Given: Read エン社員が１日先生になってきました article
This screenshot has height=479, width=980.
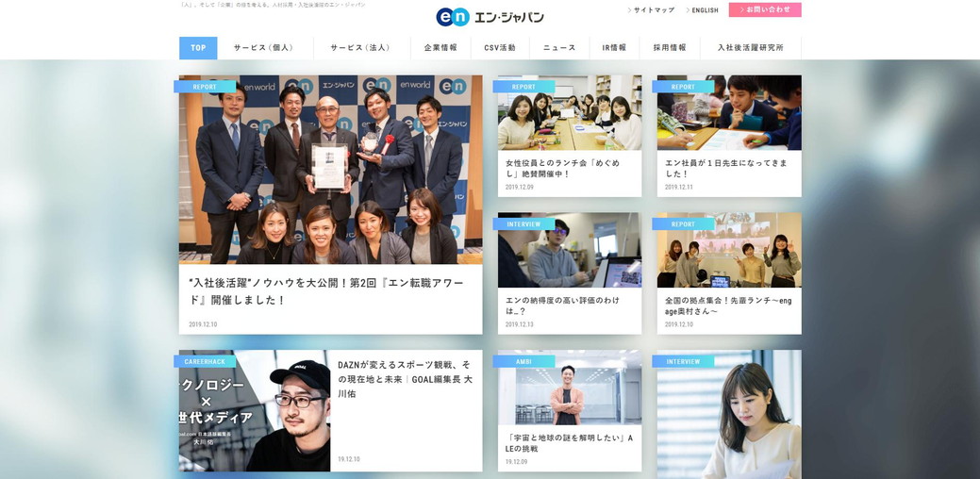Looking at the screenshot, I should (x=725, y=169).
